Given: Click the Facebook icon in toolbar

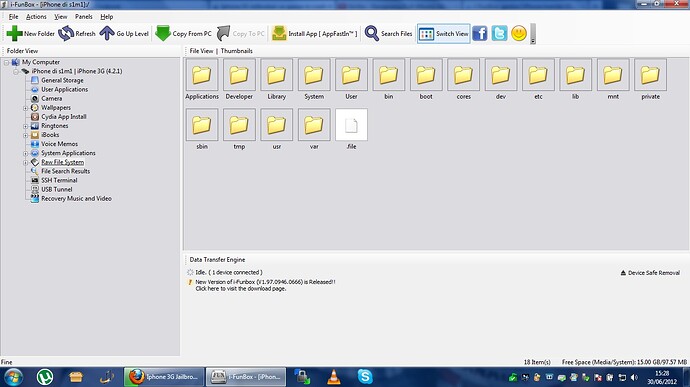Looking at the screenshot, I should (x=480, y=33).
